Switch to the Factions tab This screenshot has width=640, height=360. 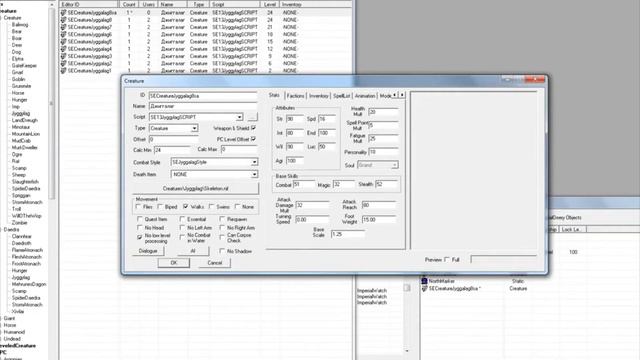coord(296,96)
